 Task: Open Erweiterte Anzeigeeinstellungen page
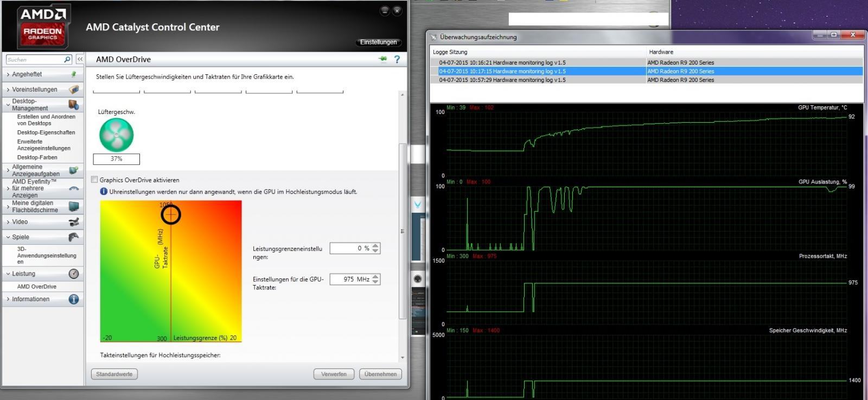(44, 145)
